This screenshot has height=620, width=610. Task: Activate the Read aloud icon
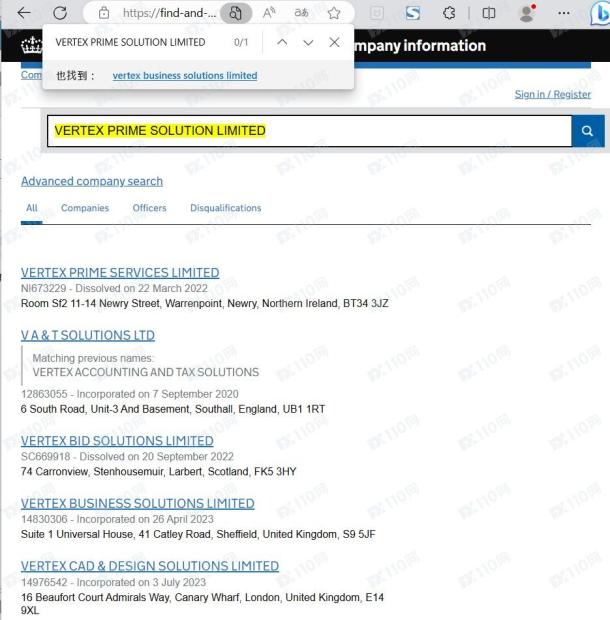[x=269, y=13]
